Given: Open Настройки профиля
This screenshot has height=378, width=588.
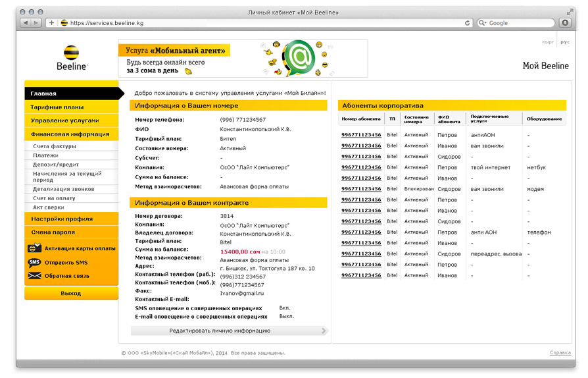Looking at the screenshot, I should (x=71, y=219).
